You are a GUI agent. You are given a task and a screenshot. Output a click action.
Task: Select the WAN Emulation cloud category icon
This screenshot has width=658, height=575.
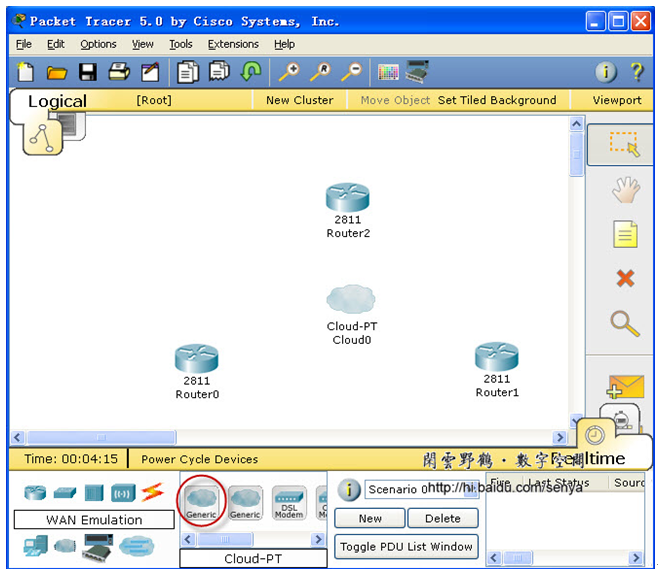pyautogui.click(x=65, y=546)
